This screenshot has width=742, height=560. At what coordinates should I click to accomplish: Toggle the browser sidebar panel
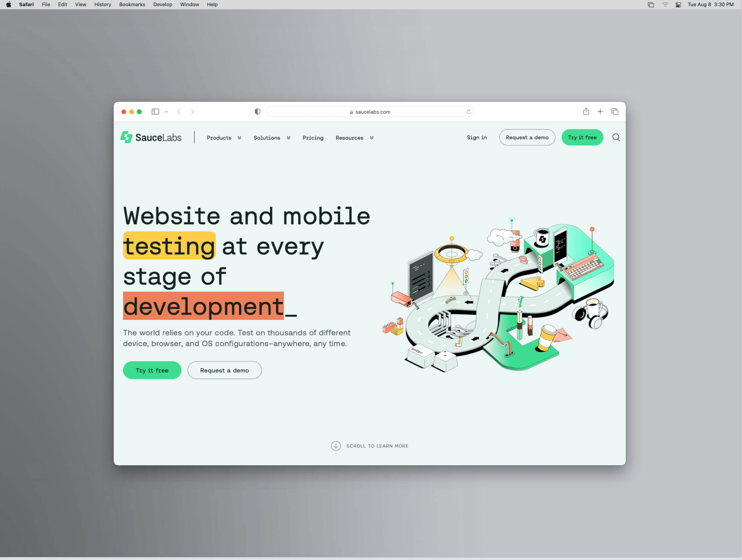(x=155, y=111)
